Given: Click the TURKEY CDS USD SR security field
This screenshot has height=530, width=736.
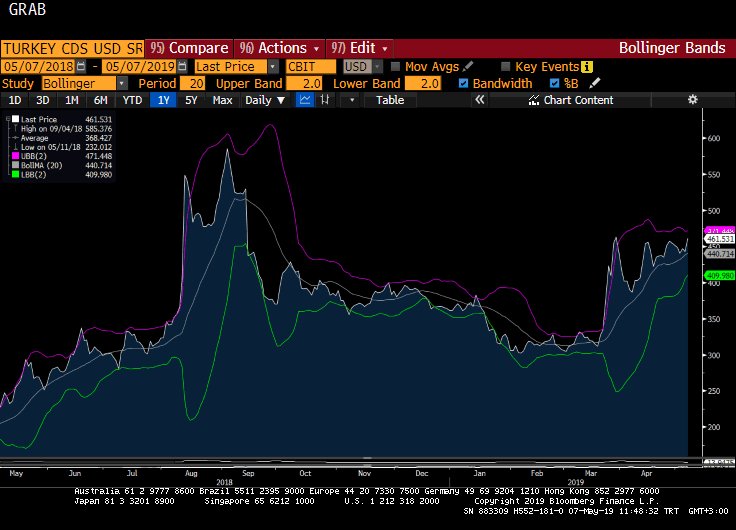Looking at the screenshot, I should click(72, 48).
